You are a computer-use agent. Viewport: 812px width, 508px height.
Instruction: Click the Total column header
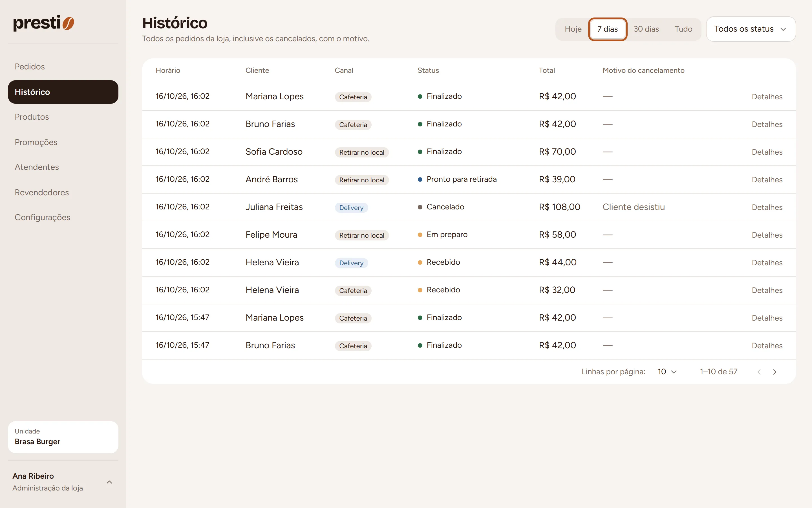(x=547, y=70)
